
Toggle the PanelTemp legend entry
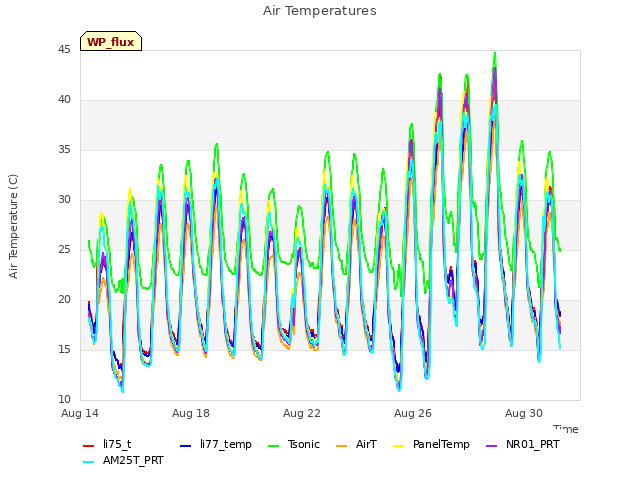(x=431, y=444)
